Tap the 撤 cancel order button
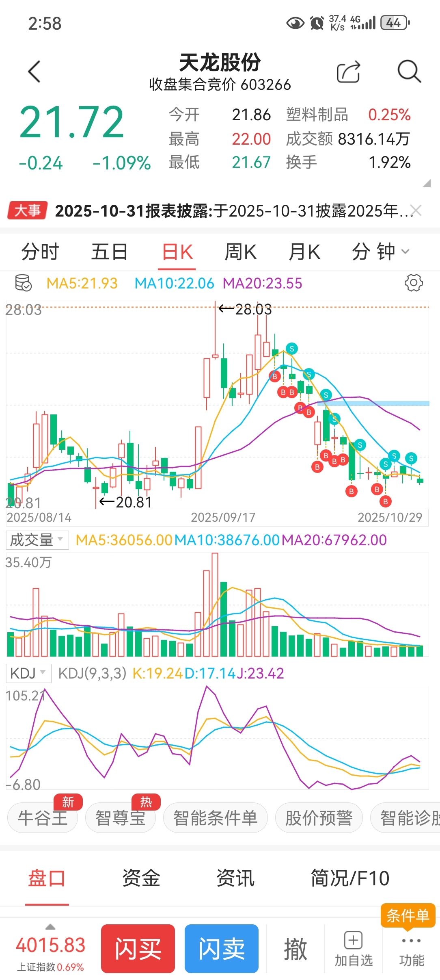The image size is (440, 980). coord(295,949)
